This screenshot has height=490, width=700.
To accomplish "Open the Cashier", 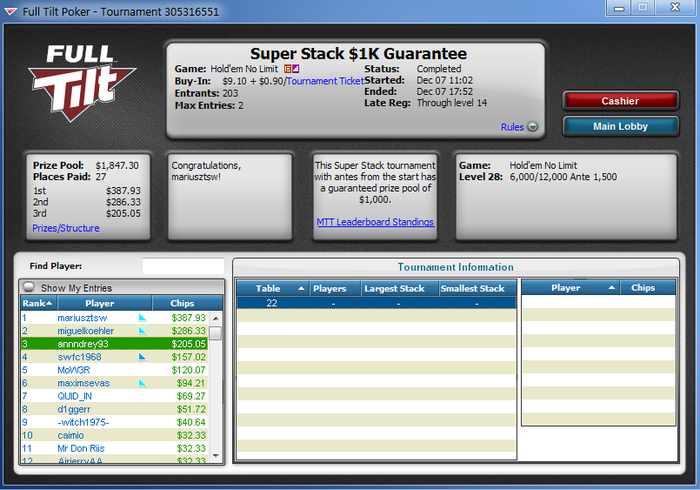I will (x=620, y=101).
